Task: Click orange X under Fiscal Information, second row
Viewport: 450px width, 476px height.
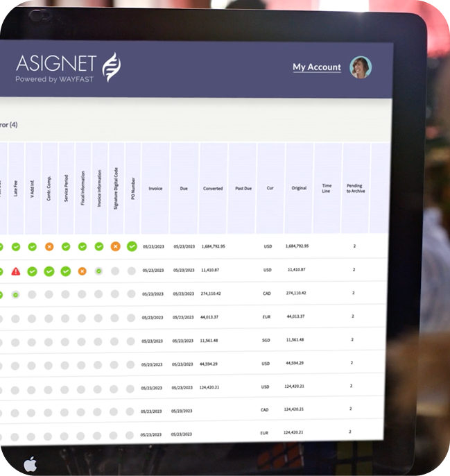Action: [x=82, y=271]
